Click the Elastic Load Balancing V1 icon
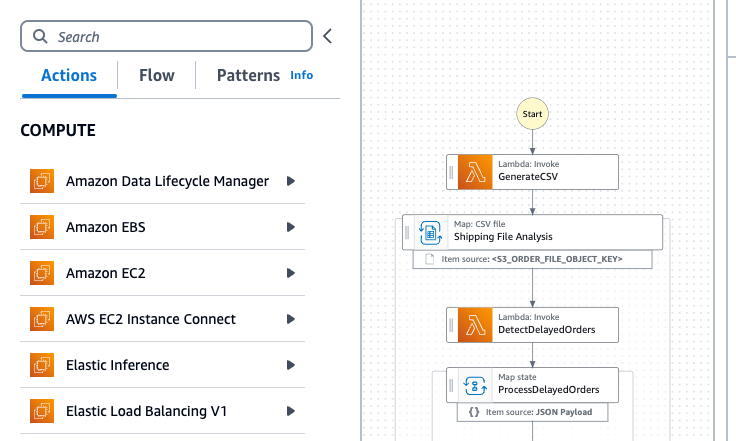 point(42,411)
